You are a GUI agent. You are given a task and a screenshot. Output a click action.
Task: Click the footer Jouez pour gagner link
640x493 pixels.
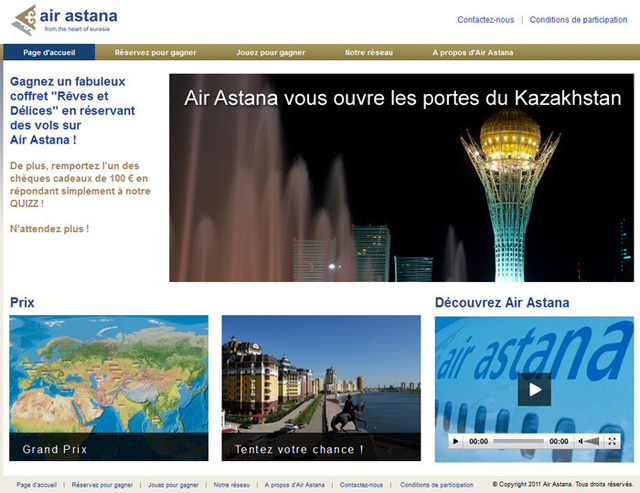(x=173, y=485)
